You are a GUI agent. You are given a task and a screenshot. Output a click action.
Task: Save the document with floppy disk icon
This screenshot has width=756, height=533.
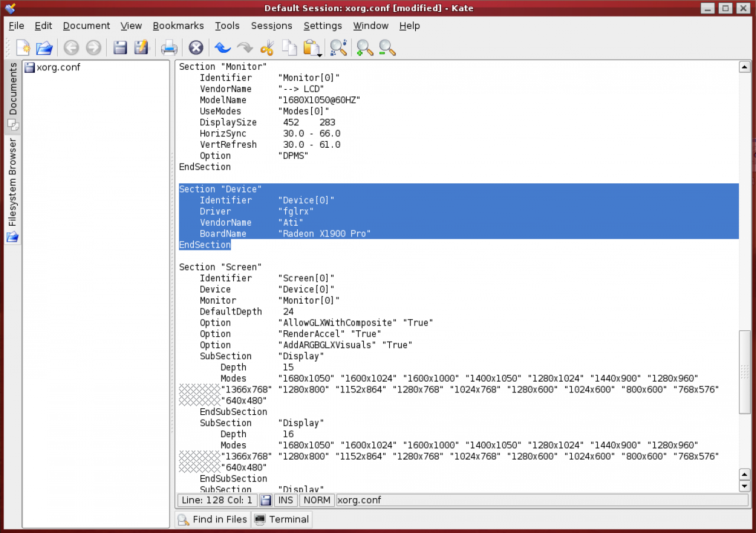120,48
